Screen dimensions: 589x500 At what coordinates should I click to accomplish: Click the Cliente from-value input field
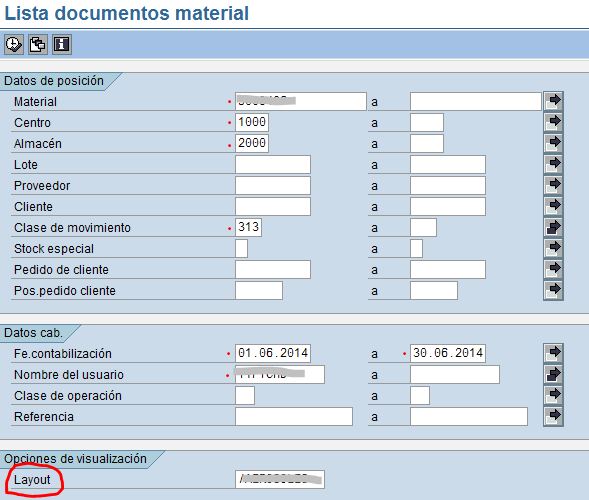point(273,207)
